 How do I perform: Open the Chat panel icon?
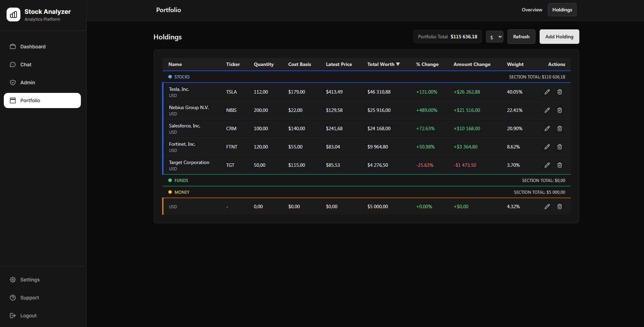[x=13, y=65]
